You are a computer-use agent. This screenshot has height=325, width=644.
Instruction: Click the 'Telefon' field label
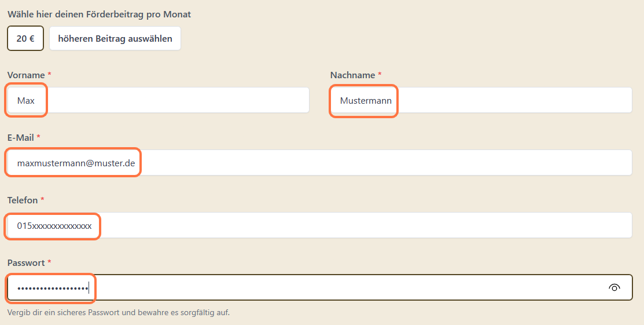tap(23, 200)
